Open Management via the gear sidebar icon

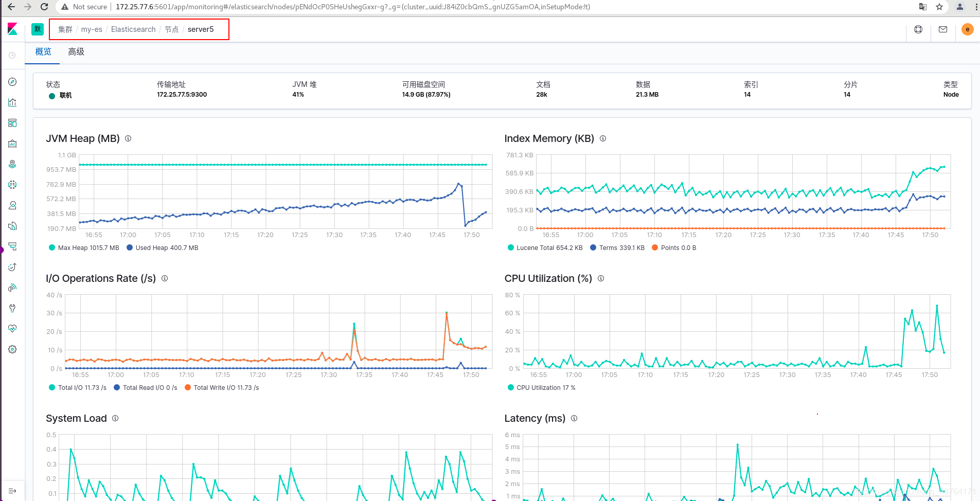(12, 349)
